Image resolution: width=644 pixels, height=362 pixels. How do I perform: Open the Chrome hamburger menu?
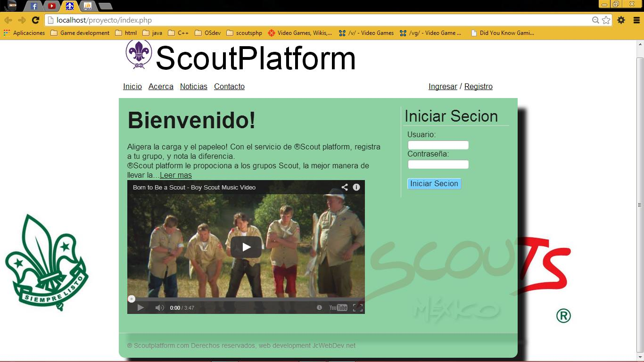coord(636,20)
